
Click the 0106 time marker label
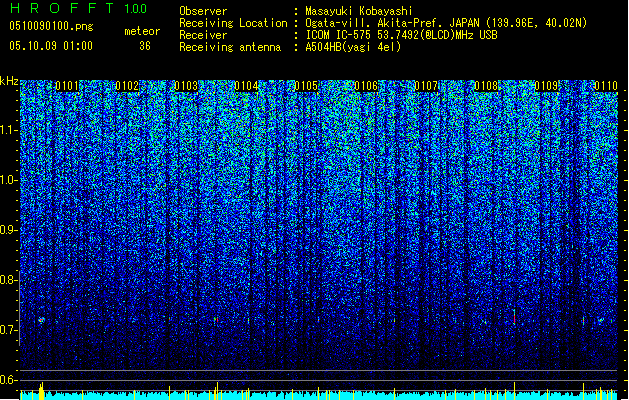click(366, 86)
